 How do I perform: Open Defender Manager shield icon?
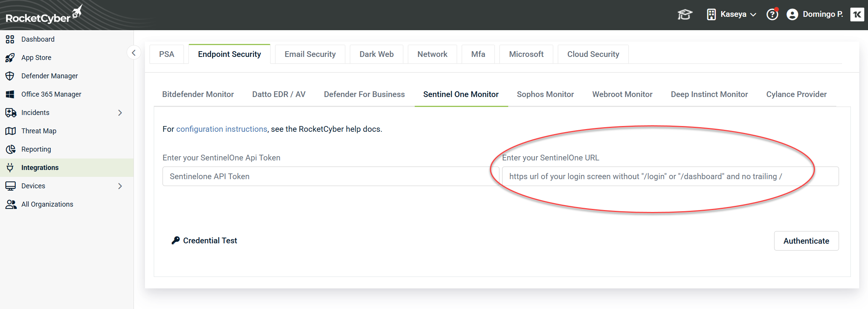click(10, 76)
